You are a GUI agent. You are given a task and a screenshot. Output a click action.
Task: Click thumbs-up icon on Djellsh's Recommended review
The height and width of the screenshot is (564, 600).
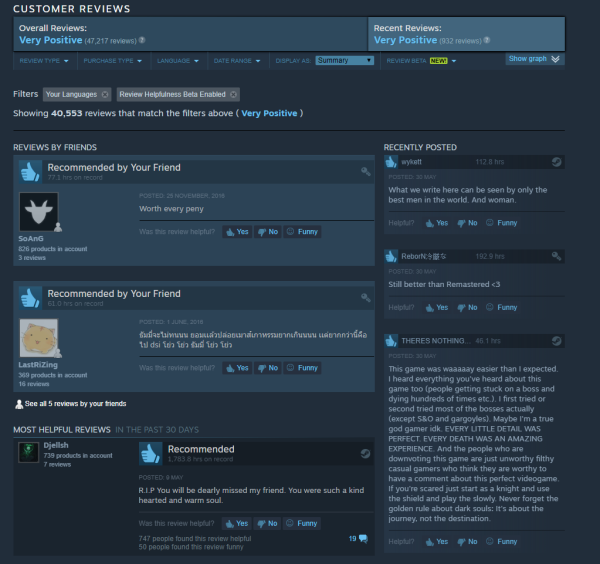(150, 454)
